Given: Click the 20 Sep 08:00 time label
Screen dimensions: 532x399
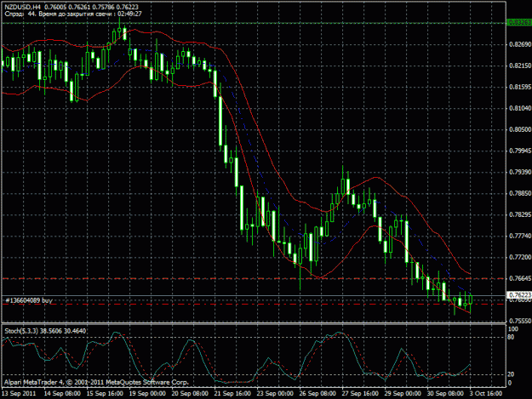Looking at the screenshot, I should pos(190,393).
